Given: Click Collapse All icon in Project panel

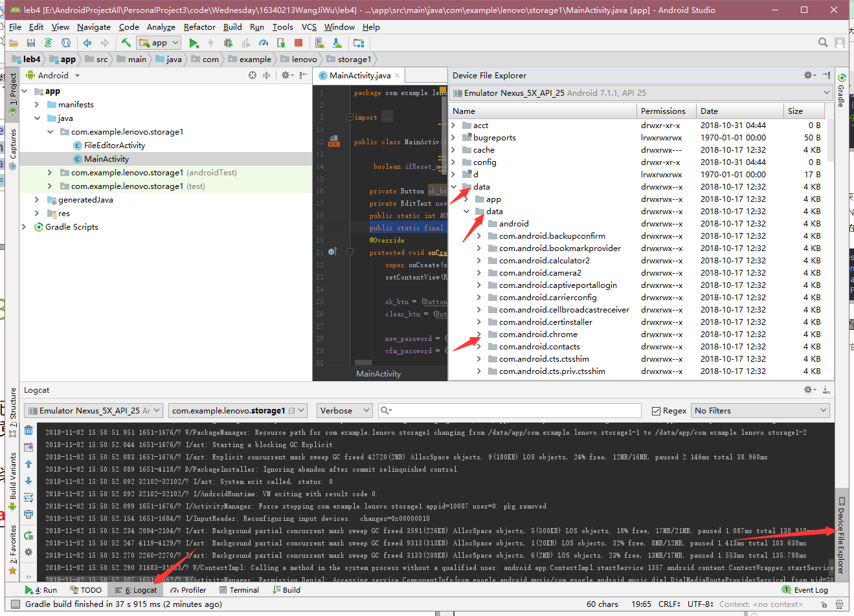Looking at the screenshot, I should click(266, 75).
